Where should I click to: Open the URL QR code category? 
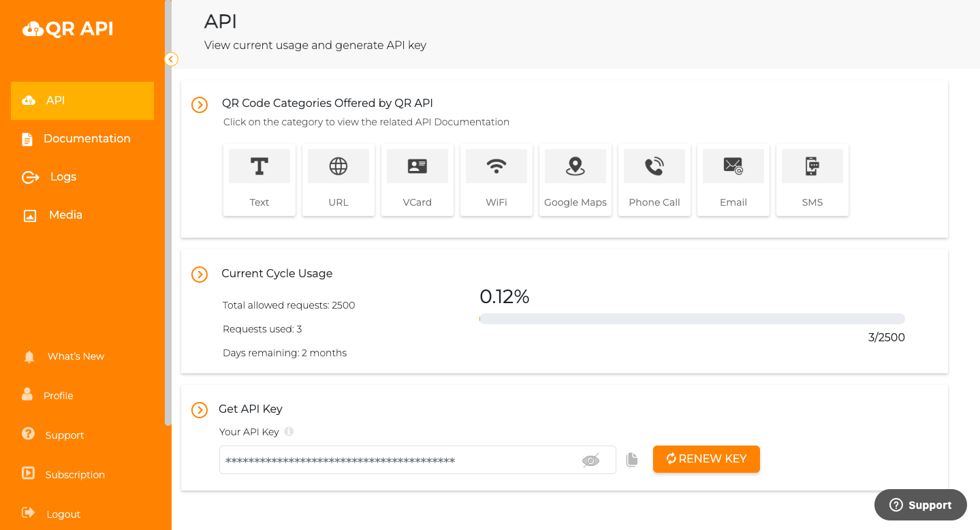(338, 178)
